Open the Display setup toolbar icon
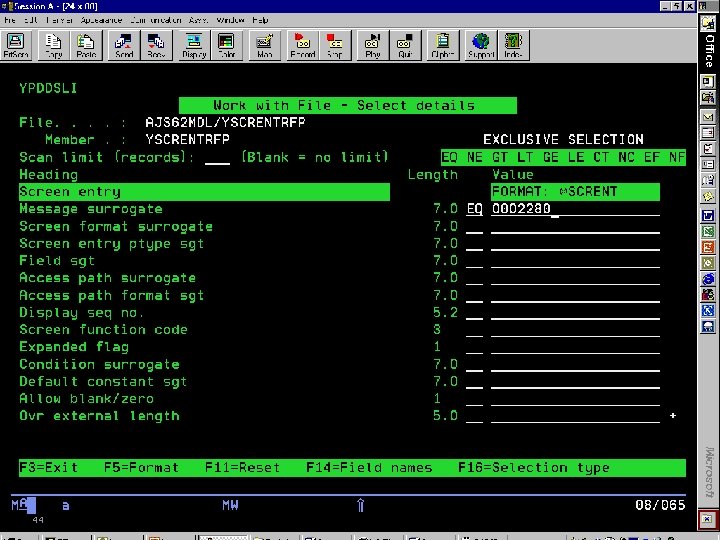 point(194,45)
